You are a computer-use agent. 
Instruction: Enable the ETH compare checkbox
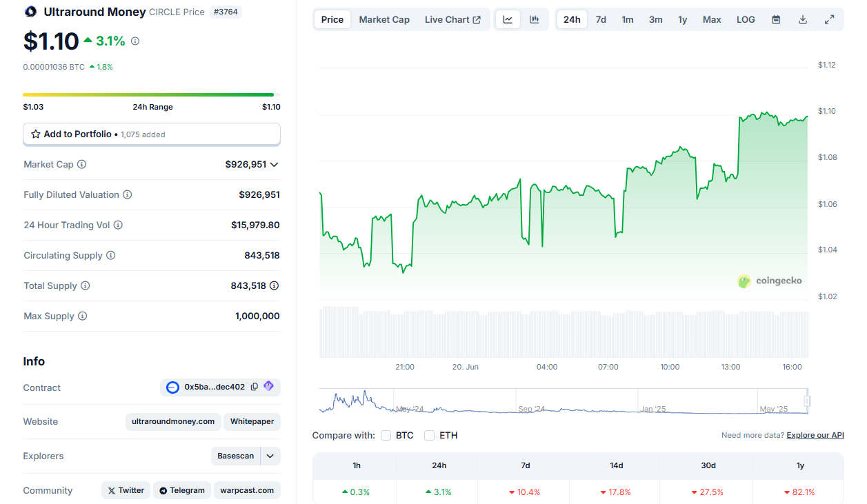pos(430,436)
